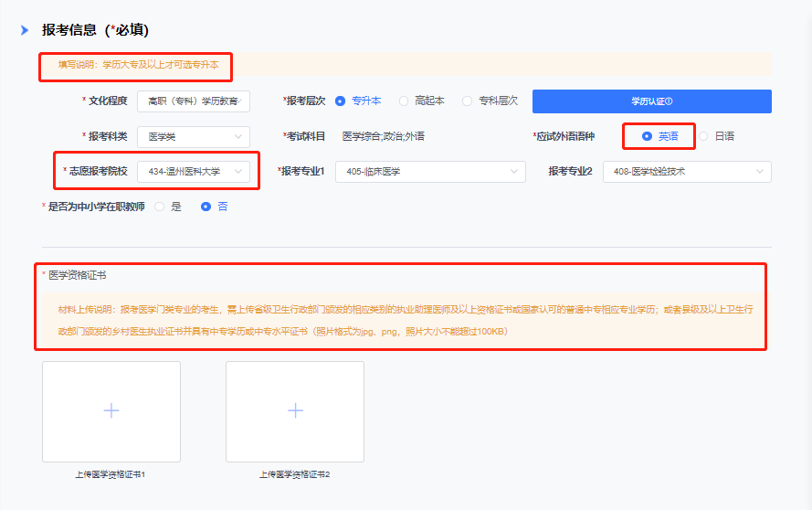Select 专升本 radio option

click(x=341, y=101)
